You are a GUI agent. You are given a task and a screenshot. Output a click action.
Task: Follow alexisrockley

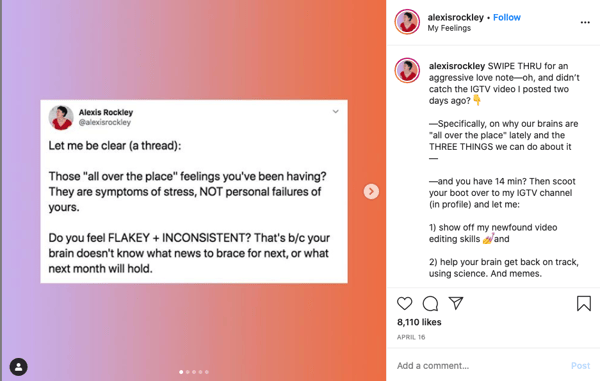507,17
